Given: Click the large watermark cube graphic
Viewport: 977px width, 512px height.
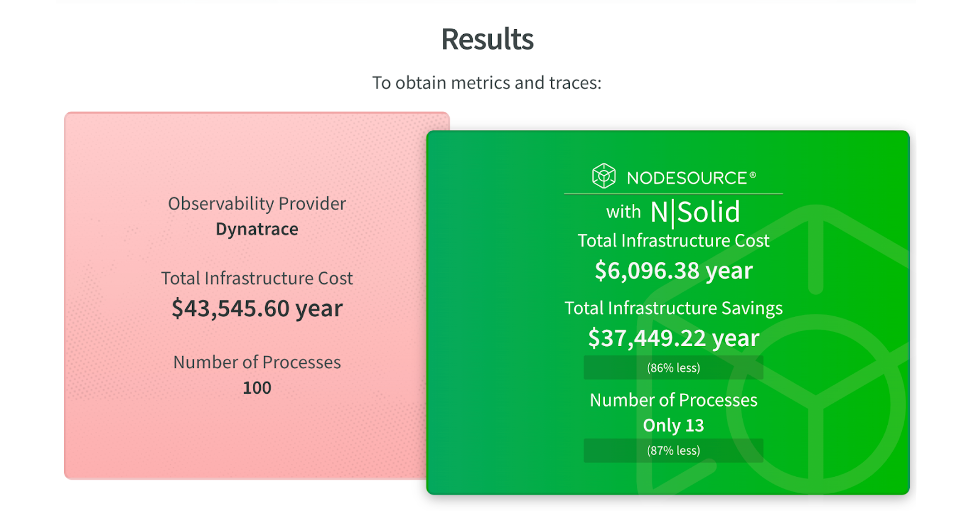Looking at the screenshot, I should 773,349.
